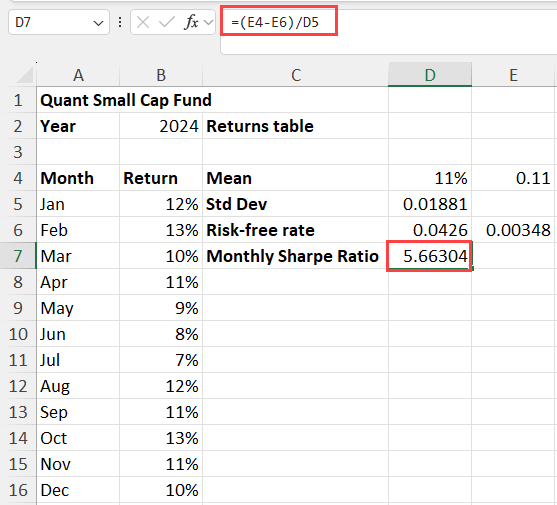Click the 'Oct' month cell
Viewport: 557px width, 505px height.
pos(78,438)
